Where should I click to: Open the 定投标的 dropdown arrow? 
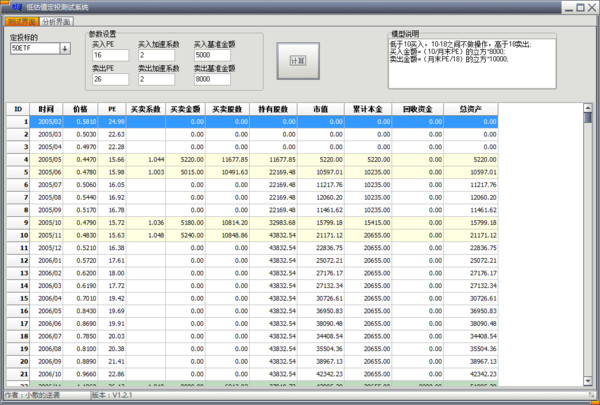65,49
